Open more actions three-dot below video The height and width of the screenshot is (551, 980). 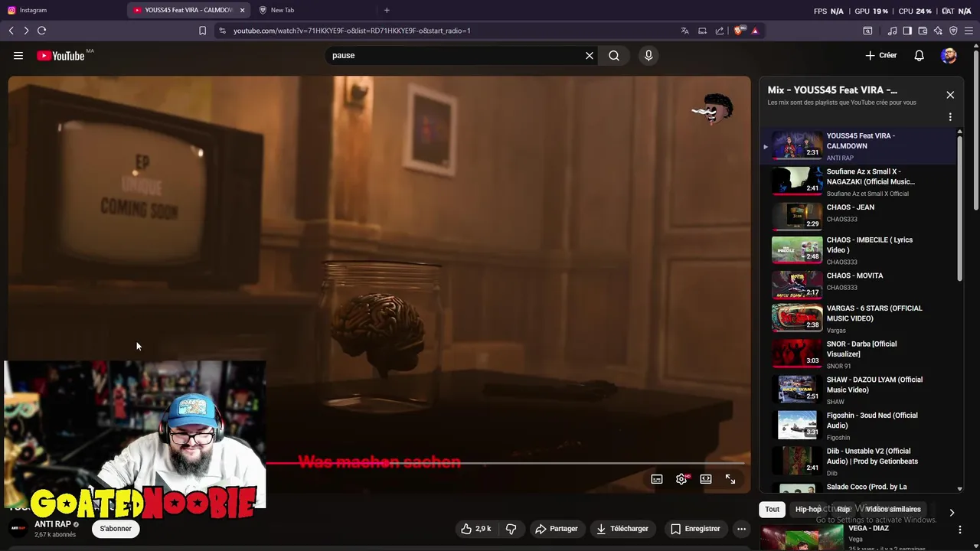click(741, 529)
